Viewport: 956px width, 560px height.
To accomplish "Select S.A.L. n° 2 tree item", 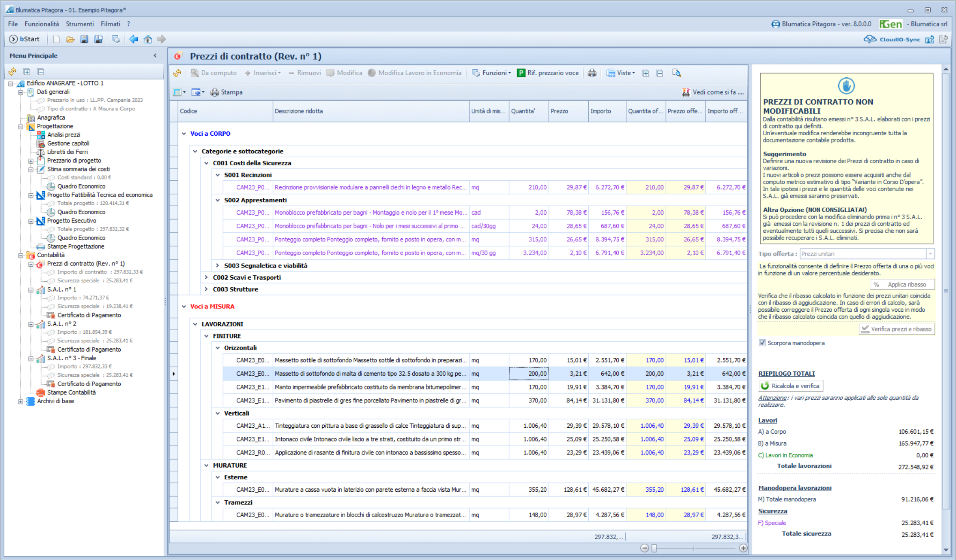I will 62,323.
